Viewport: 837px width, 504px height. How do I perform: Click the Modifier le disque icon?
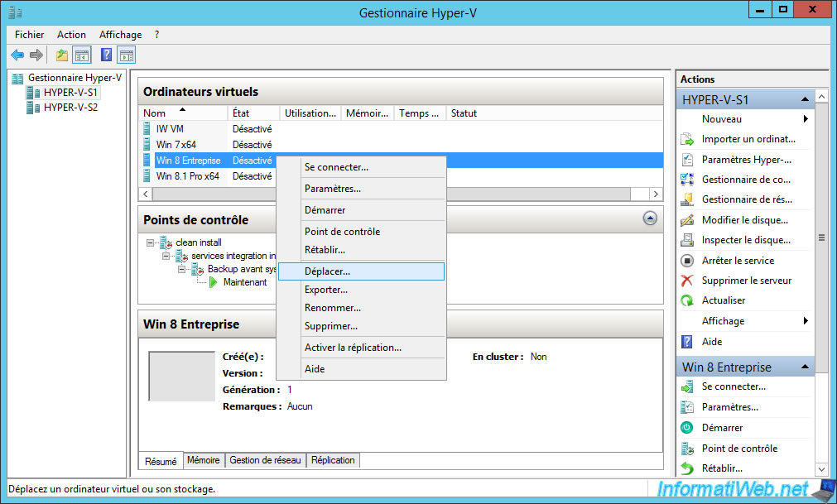[687, 220]
